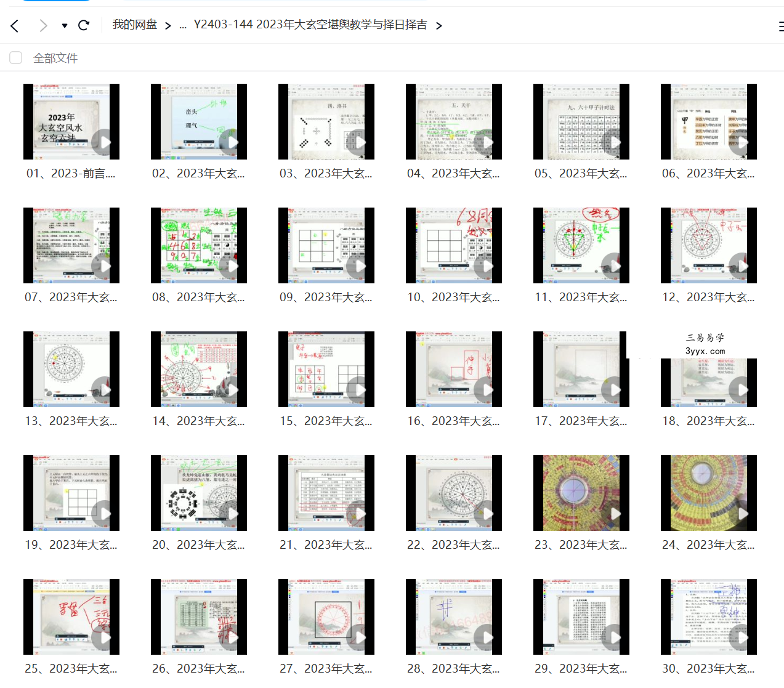Open thumbnail of video 27
The height and width of the screenshot is (688, 784).
326,617
